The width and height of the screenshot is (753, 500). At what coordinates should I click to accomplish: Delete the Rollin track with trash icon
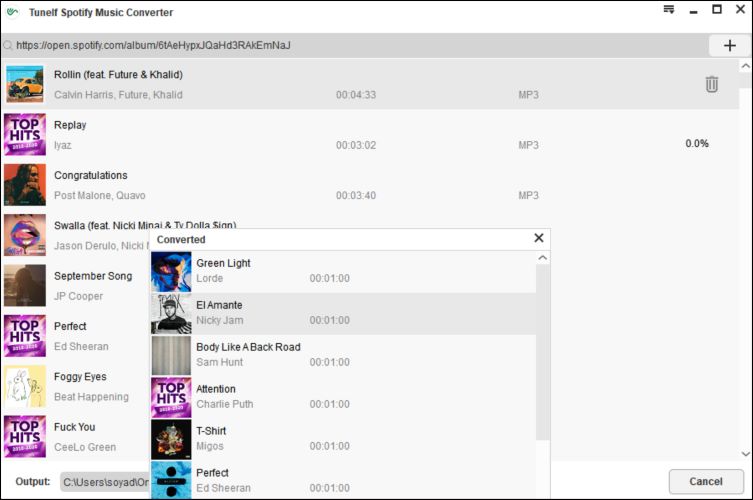coord(712,84)
